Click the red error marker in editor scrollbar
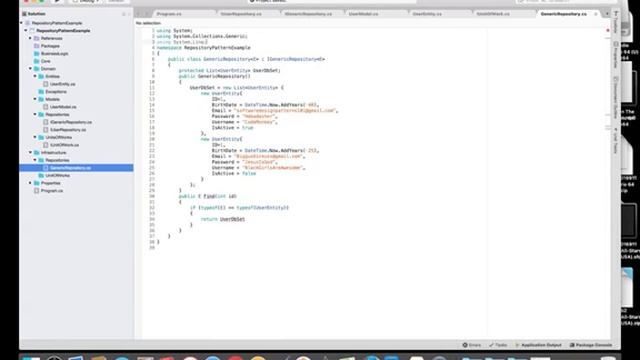 coord(607,30)
